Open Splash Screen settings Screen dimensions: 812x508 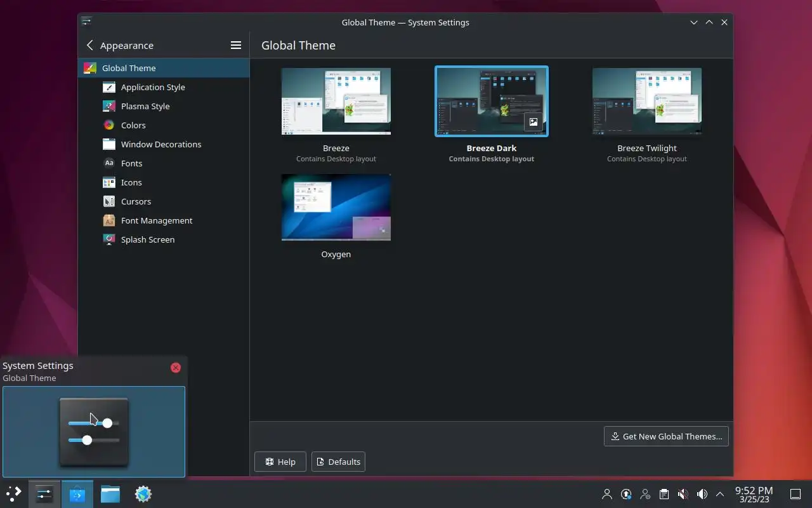click(x=164, y=239)
